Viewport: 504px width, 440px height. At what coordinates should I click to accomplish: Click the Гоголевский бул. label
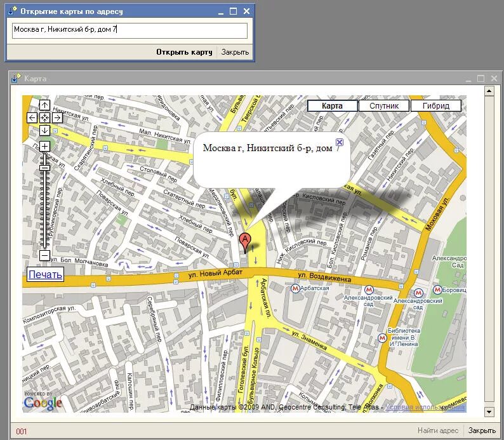tap(242, 370)
